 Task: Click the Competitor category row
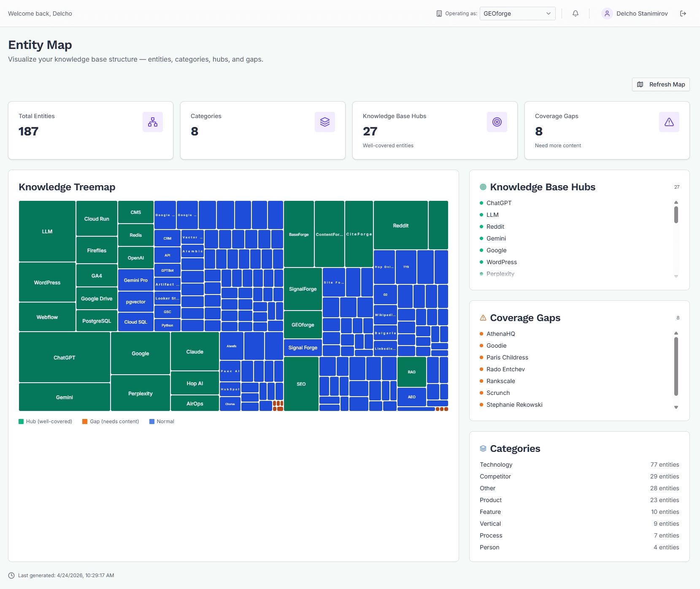click(x=579, y=476)
